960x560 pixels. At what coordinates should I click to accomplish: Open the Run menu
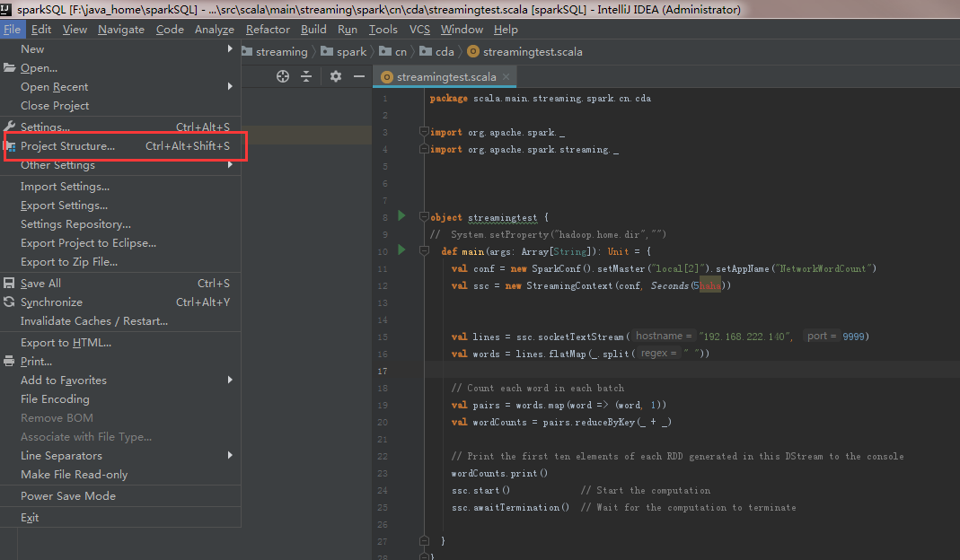point(348,30)
